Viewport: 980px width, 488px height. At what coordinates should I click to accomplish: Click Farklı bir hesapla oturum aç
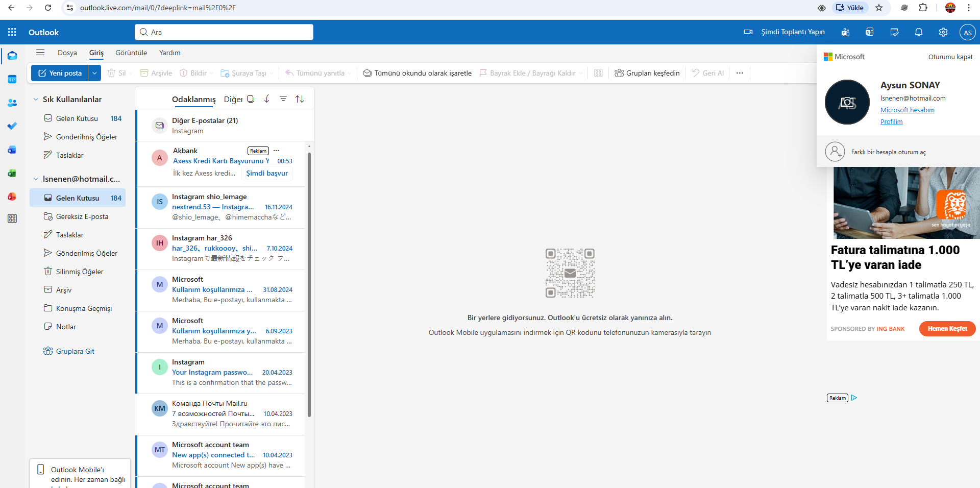coord(898,152)
